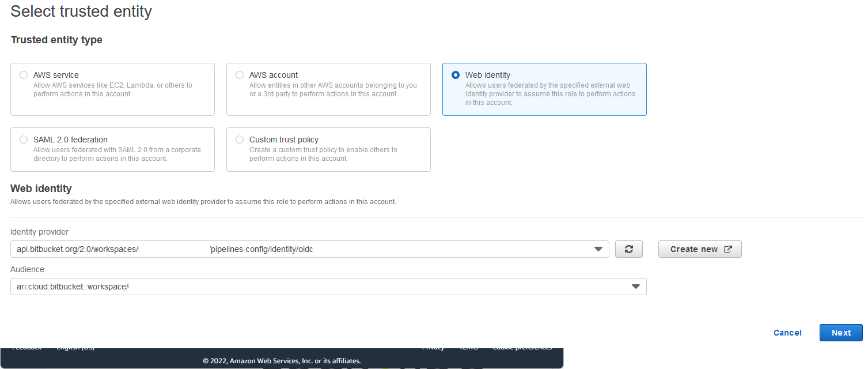Click the external link icon on Create new
The width and height of the screenshot is (868, 369).
(728, 249)
